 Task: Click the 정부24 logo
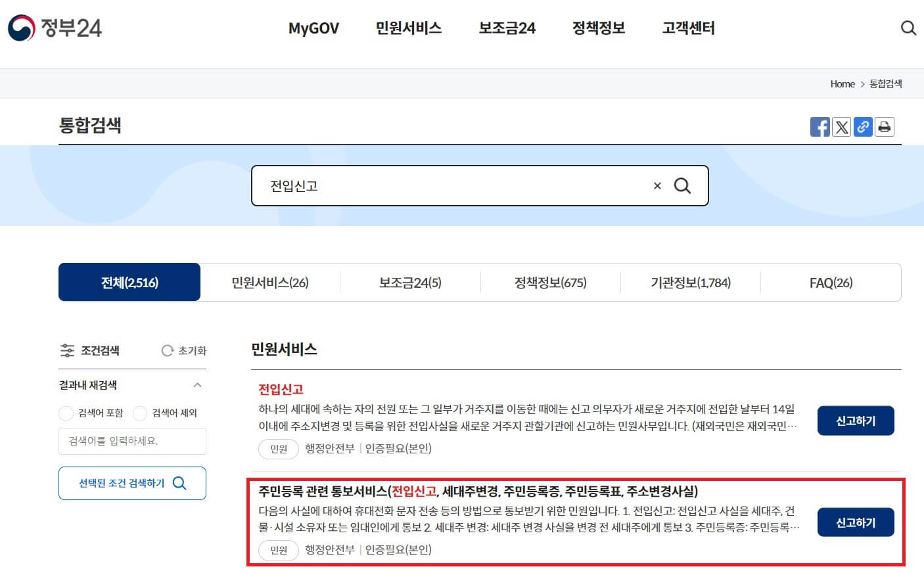pos(55,28)
